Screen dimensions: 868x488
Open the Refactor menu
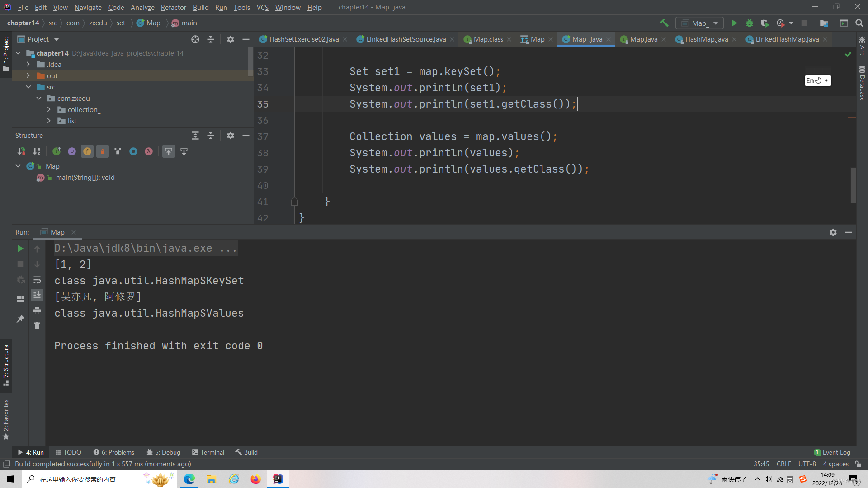(173, 7)
